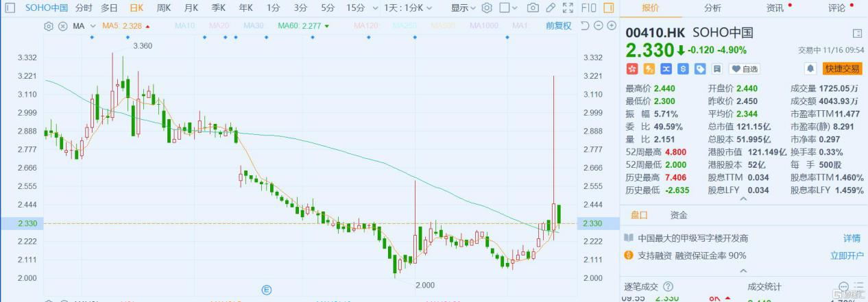Image resolution: width=868 pixels, height=302 pixels.
Task: Click the book icon beside company description
Action: coord(629,238)
